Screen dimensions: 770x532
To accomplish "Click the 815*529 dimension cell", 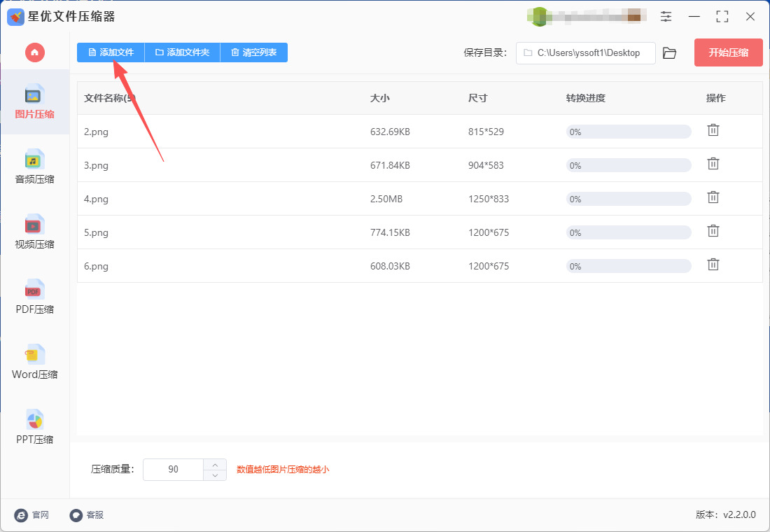I will 486,132.
